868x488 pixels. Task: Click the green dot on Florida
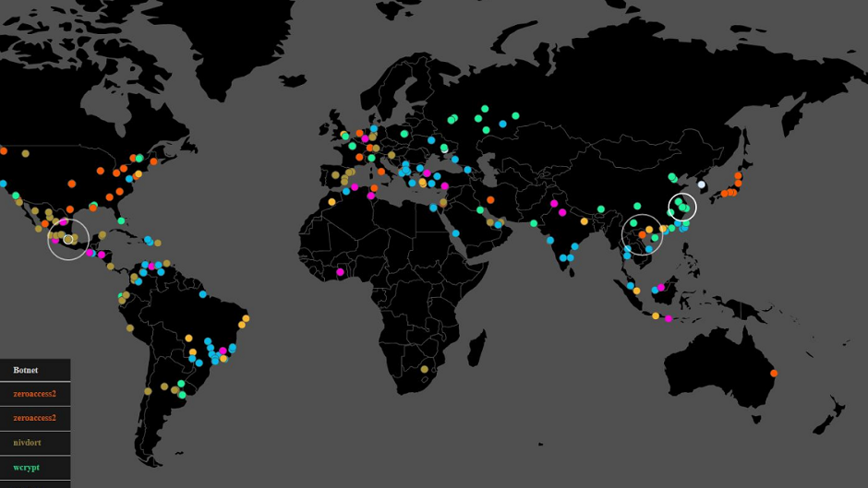coord(121,221)
